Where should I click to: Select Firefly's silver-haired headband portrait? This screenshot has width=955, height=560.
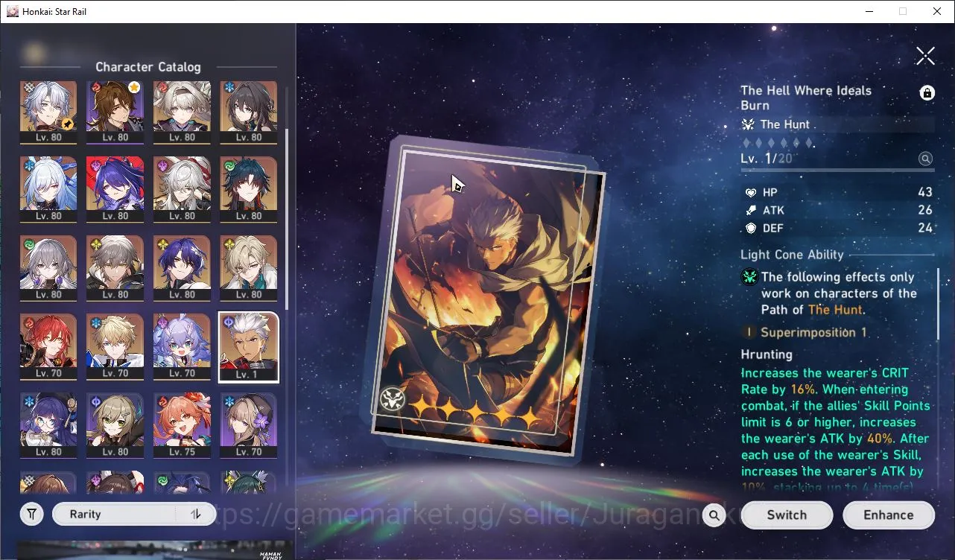pos(182,112)
